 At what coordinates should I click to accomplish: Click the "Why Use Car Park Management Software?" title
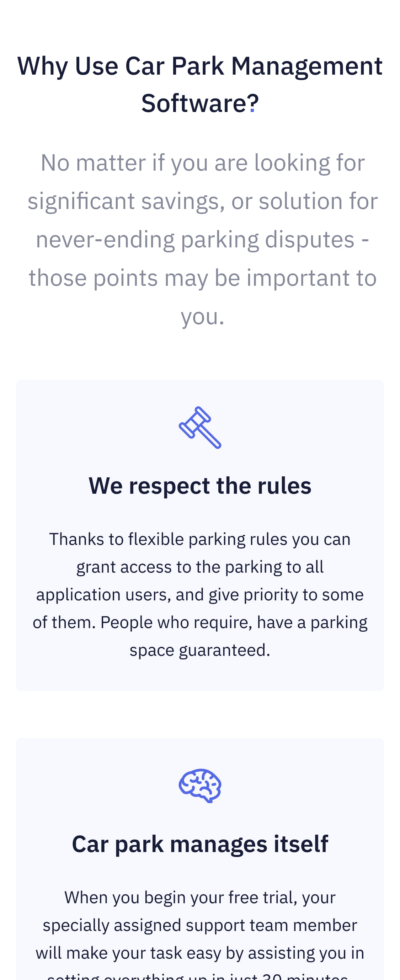click(x=200, y=85)
